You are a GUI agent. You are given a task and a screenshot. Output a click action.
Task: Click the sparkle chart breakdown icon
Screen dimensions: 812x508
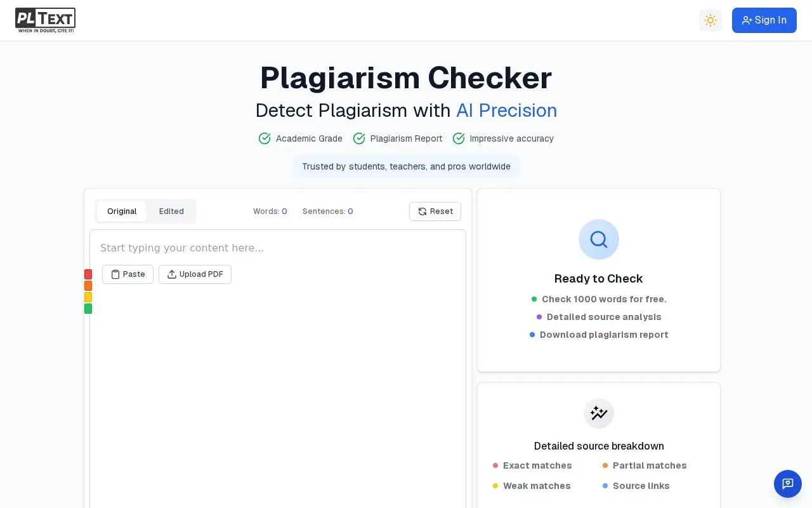click(599, 413)
